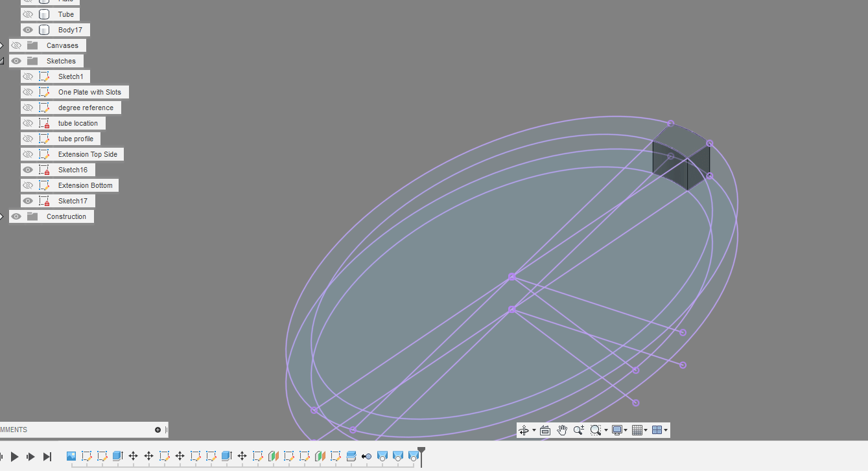Click the locked sketch icon for Sketch16
The width and height of the screenshot is (868, 471).
(x=44, y=170)
